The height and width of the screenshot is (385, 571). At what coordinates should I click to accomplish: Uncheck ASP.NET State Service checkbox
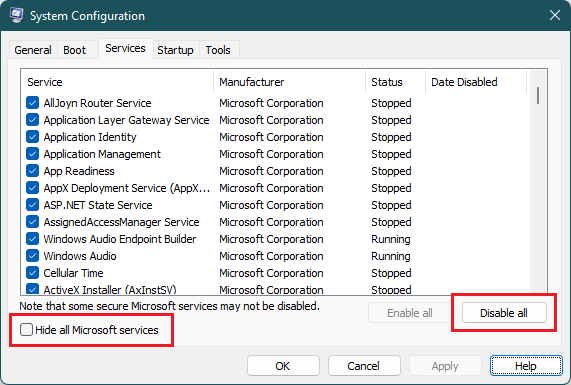pos(32,205)
